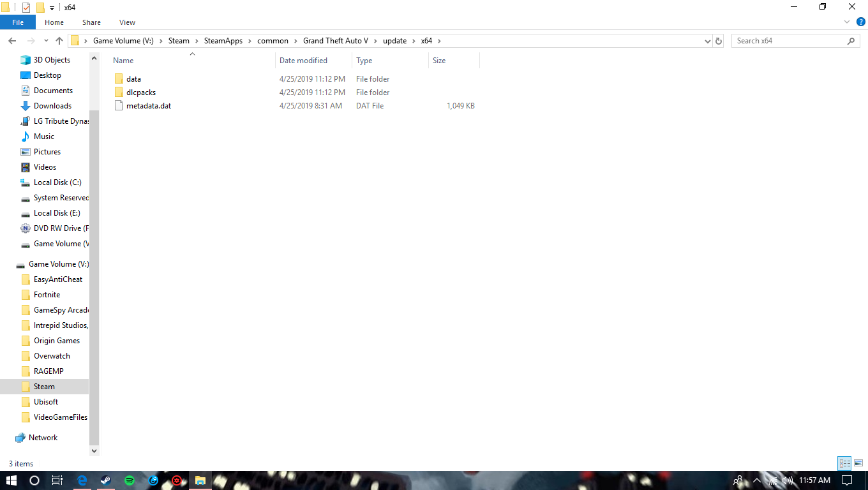The image size is (868, 490).
Task: Open the File menu
Action: point(18,22)
